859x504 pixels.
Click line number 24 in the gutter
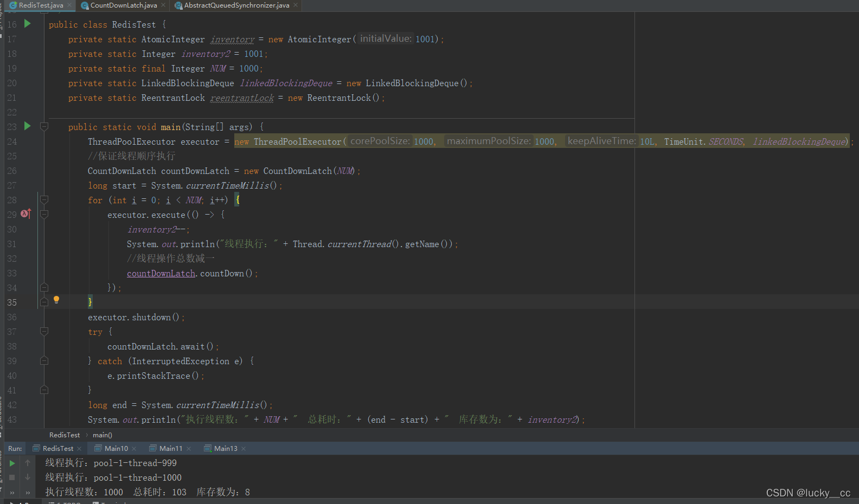click(12, 141)
